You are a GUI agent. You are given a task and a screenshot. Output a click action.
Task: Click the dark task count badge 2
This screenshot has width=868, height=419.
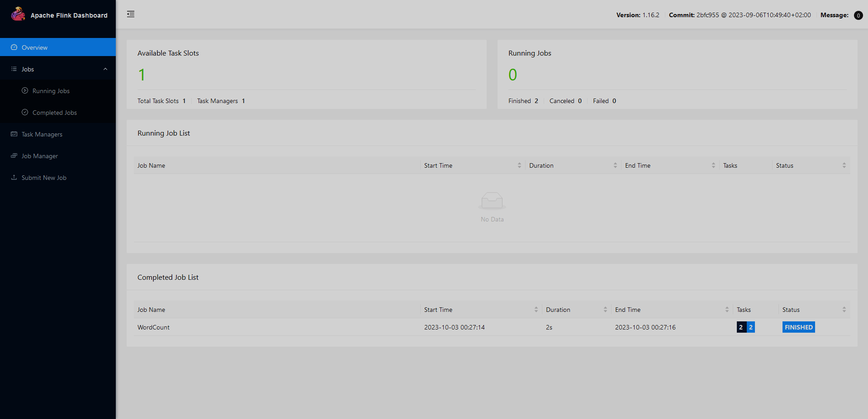[741, 327]
